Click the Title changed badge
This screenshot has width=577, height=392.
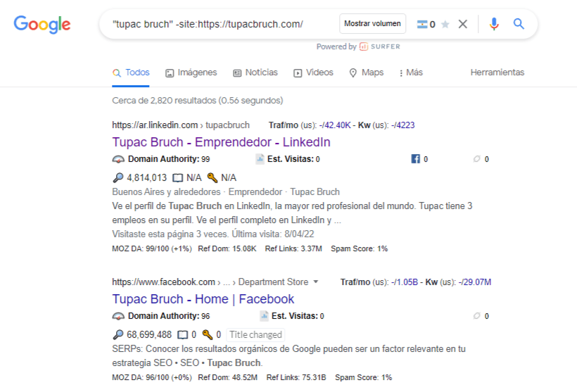(x=255, y=334)
